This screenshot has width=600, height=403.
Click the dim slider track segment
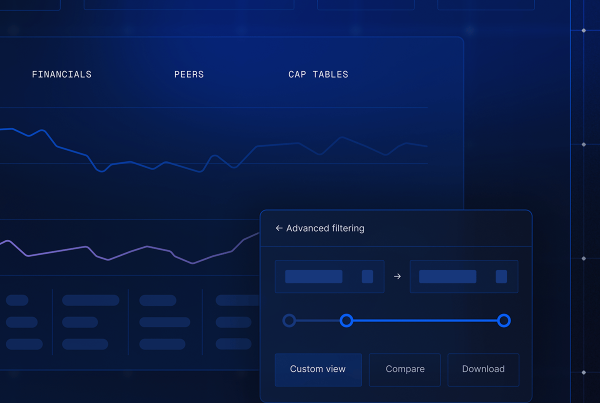pyautogui.click(x=317, y=320)
